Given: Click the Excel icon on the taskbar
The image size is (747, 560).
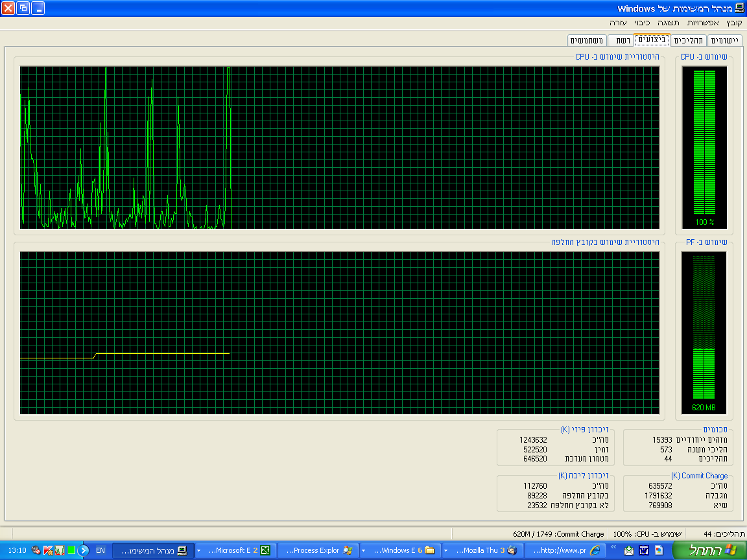Looking at the screenshot, I should coord(265,550).
